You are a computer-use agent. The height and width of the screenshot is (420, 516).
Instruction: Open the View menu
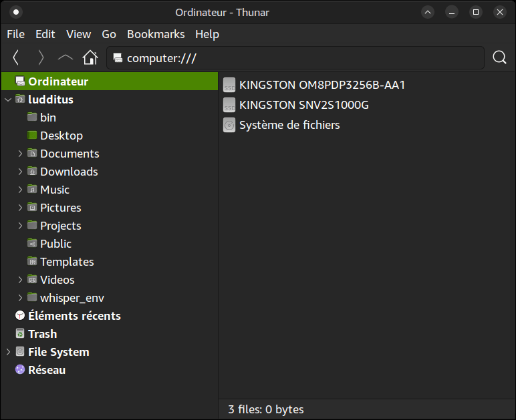[78, 34]
